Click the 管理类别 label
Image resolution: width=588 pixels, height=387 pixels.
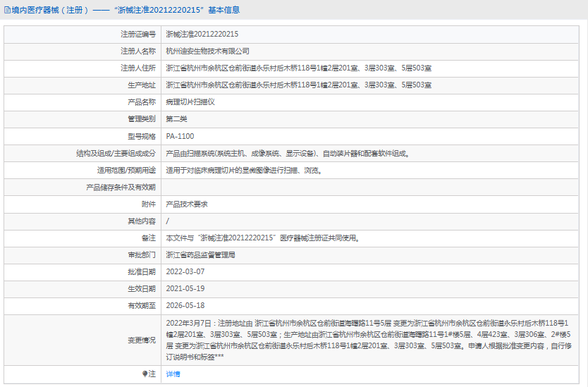[142, 119]
